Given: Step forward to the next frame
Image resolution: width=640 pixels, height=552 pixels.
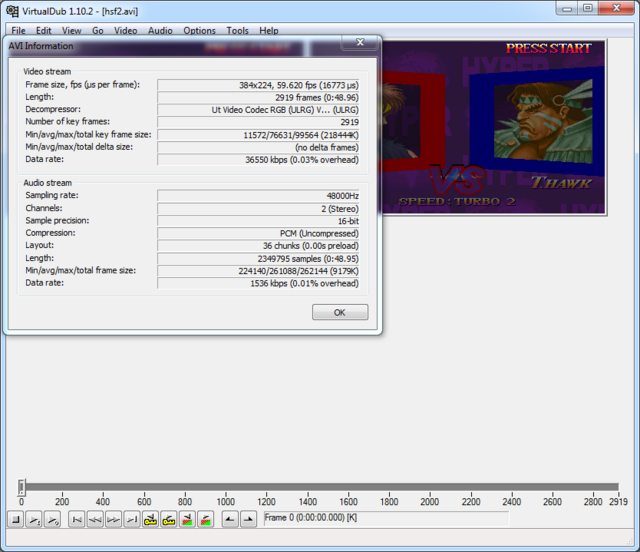Looking at the screenshot, I should [x=113, y=519].
